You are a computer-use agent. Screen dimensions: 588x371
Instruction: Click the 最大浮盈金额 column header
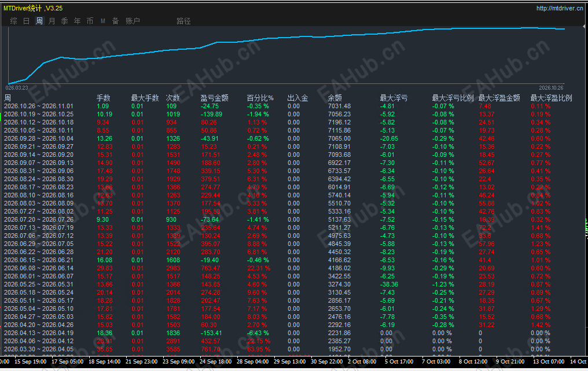499,98
